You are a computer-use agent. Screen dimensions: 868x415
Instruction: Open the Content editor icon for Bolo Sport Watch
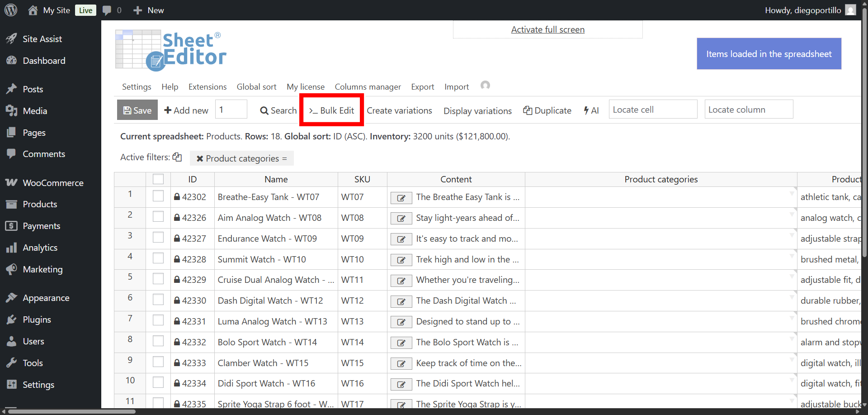click(401, 343)
